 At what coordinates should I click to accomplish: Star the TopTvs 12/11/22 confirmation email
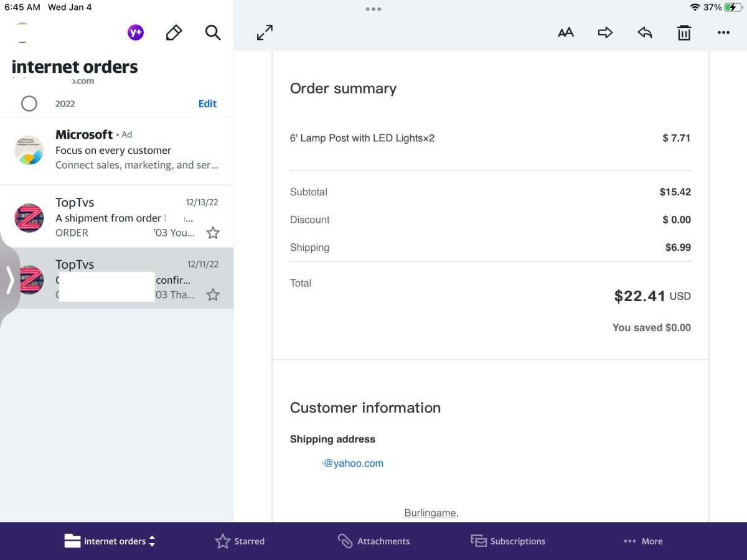coord(213,294)
